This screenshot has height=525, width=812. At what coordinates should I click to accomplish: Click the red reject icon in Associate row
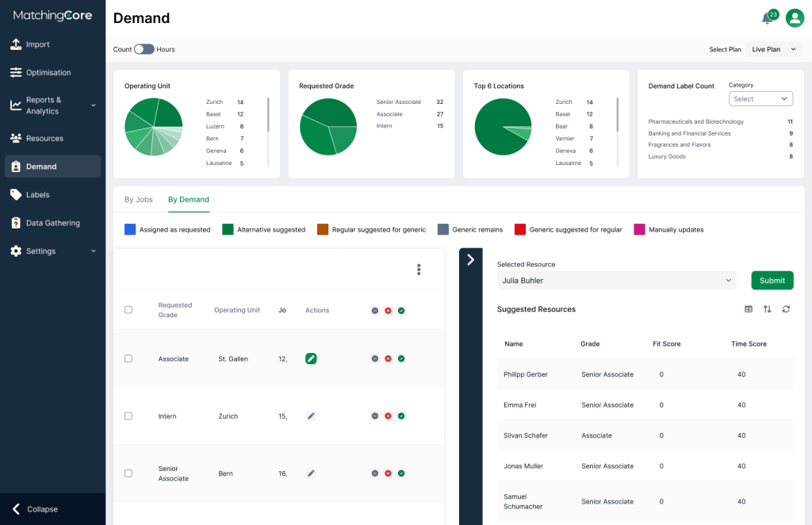(388, 358)
